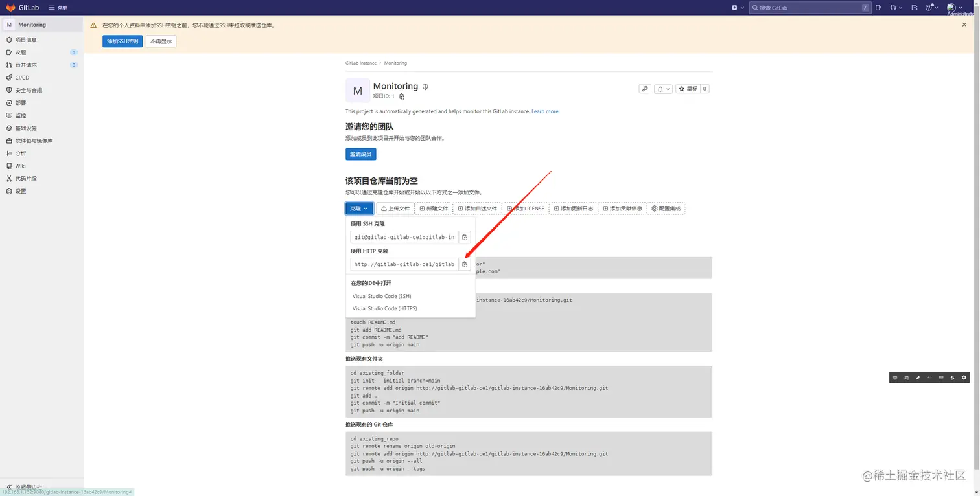
Task: Click the SSH clone URL field
Action: [x=404, y=238]
